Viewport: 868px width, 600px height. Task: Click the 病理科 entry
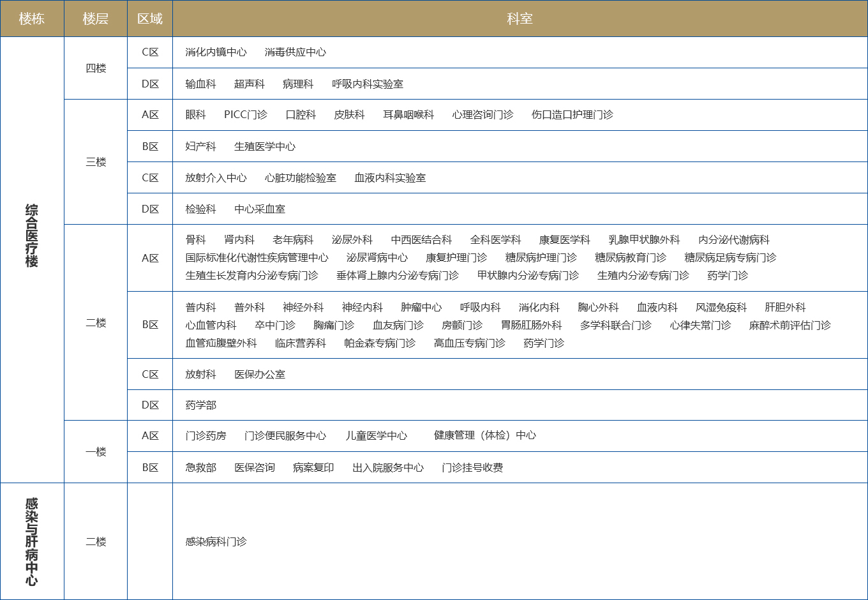tap(298, 84)
